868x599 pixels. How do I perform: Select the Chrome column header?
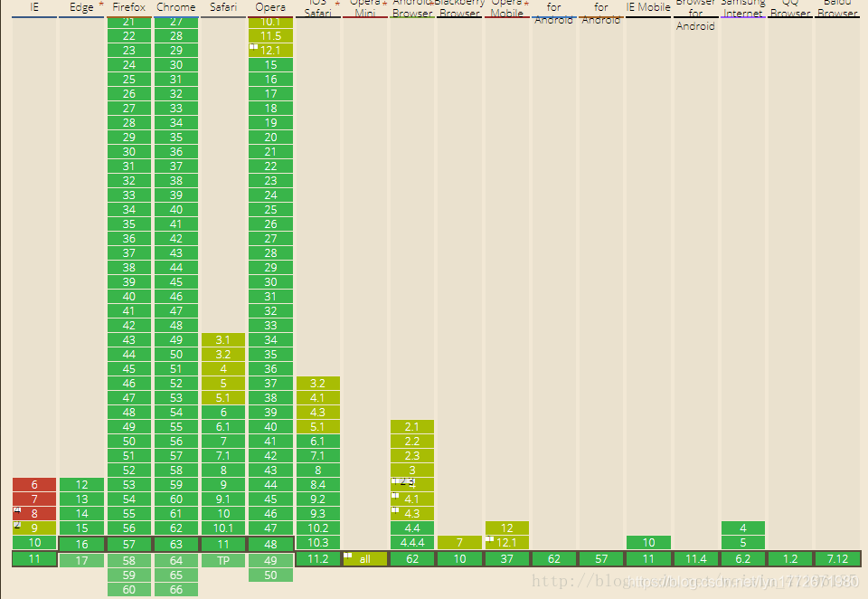(x=176, y=7)
